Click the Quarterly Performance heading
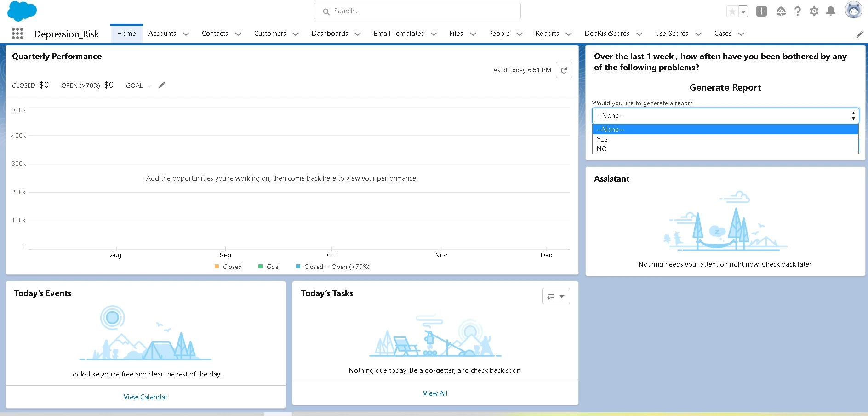The height and width of the screenshot is (416, 868). click(x=57, y=57)
